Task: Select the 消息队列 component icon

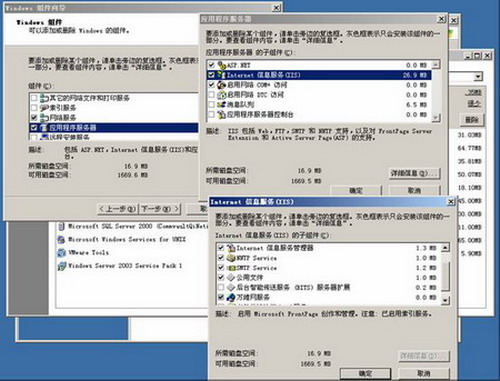Action: (222, 105)
